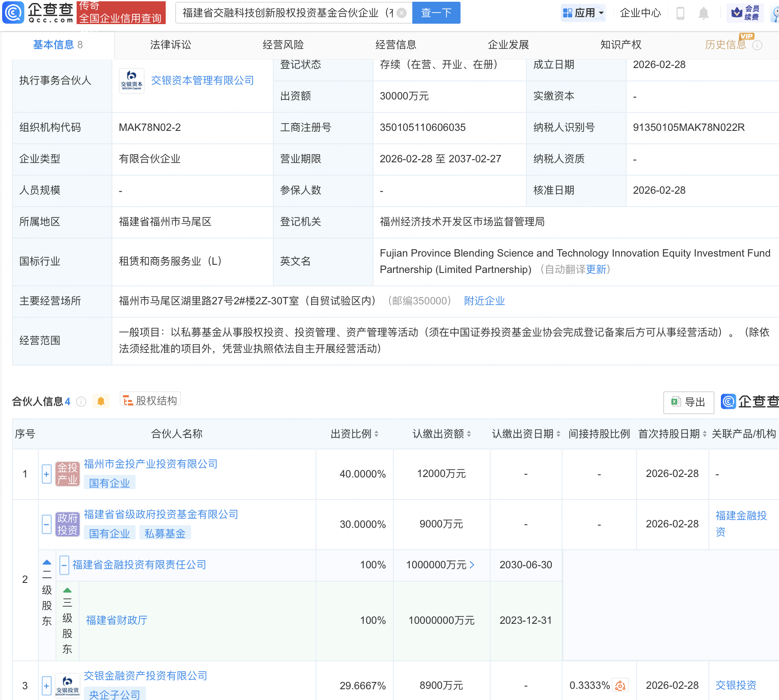The image size is (779, 700).
Task: Open the notifications bell in header
Action: pos(703,13)
